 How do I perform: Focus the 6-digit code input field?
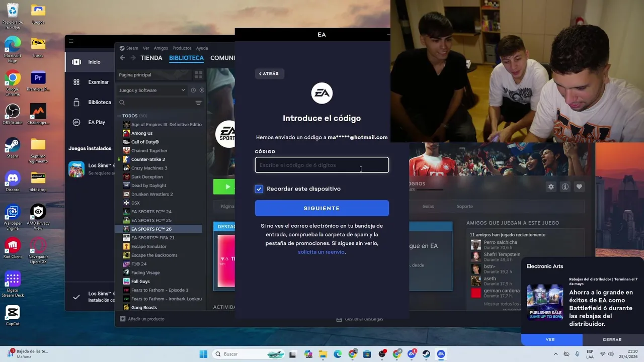321,165
